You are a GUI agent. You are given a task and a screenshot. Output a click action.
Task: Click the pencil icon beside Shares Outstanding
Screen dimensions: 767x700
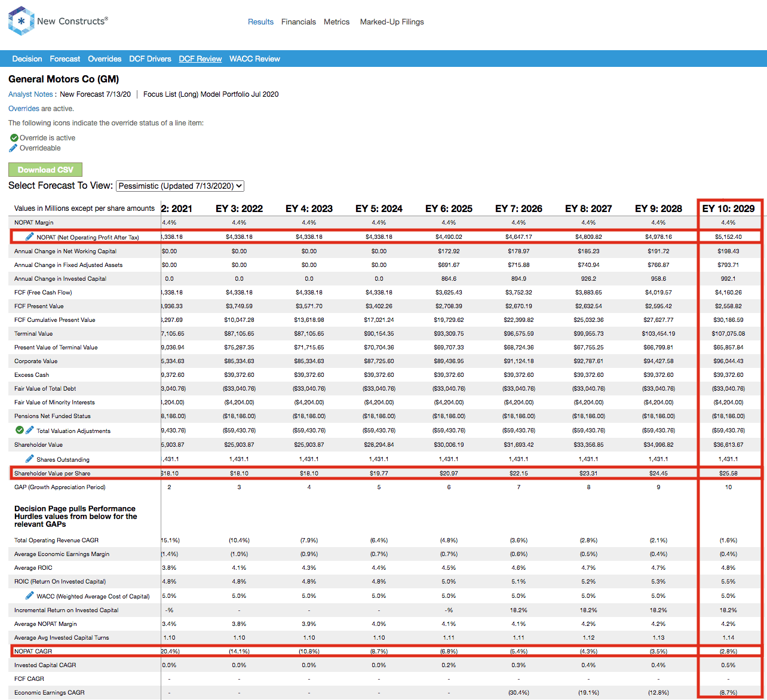(30, 459)
